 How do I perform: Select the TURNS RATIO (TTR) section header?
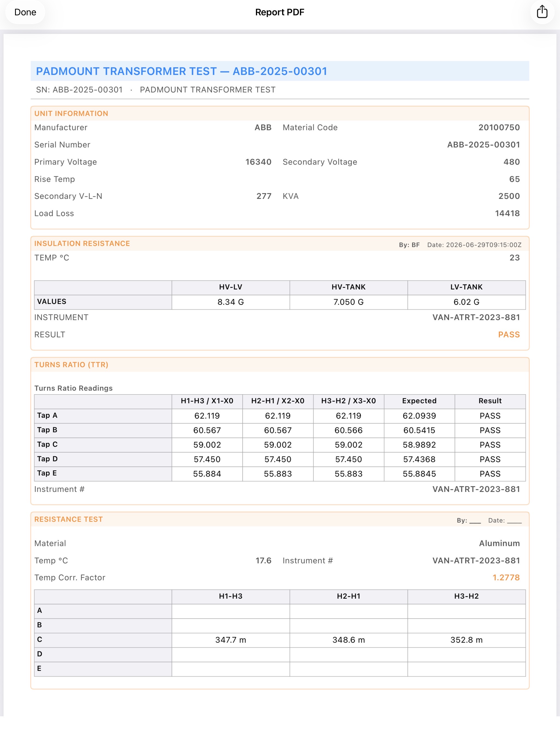pos(71,364)
